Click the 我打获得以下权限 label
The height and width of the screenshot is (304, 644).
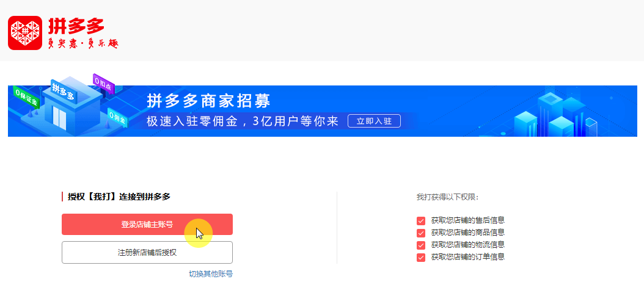448,197
